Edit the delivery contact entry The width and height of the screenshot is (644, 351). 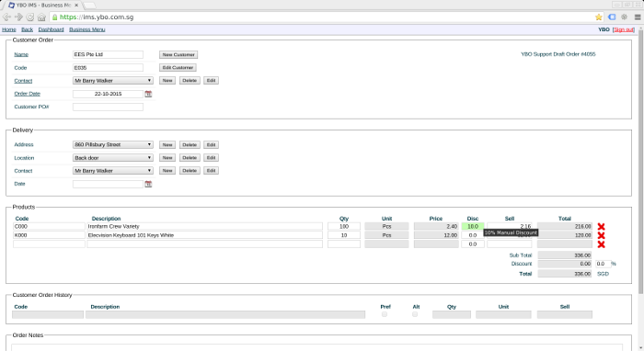pos(211,171)
